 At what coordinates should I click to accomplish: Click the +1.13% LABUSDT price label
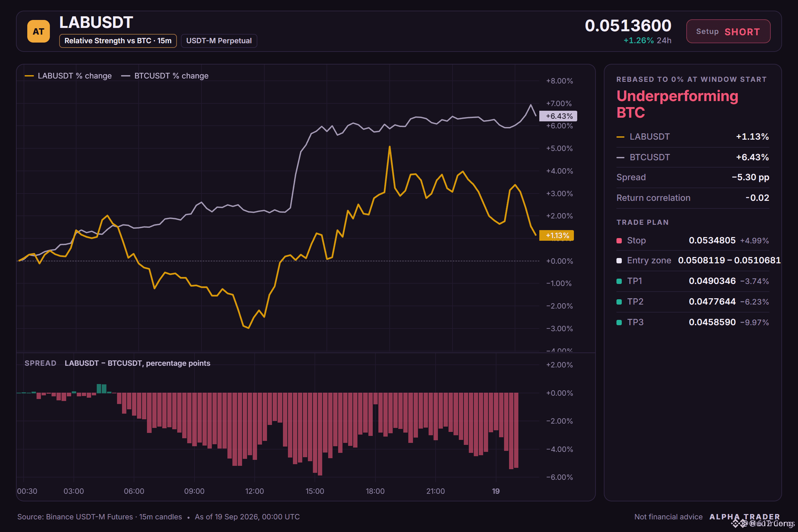click(556, 235)
